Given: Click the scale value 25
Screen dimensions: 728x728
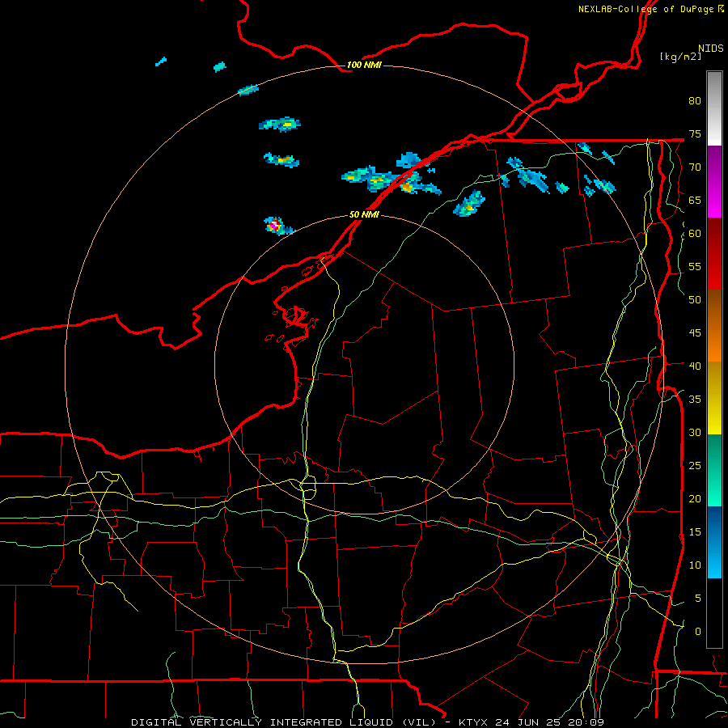Looking at the screenshot, I should pyautogui.click(x=695, y=466).
